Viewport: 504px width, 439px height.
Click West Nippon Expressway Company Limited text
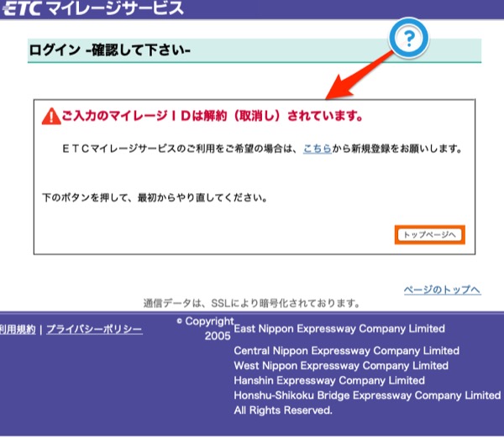[x=341, y=365]
